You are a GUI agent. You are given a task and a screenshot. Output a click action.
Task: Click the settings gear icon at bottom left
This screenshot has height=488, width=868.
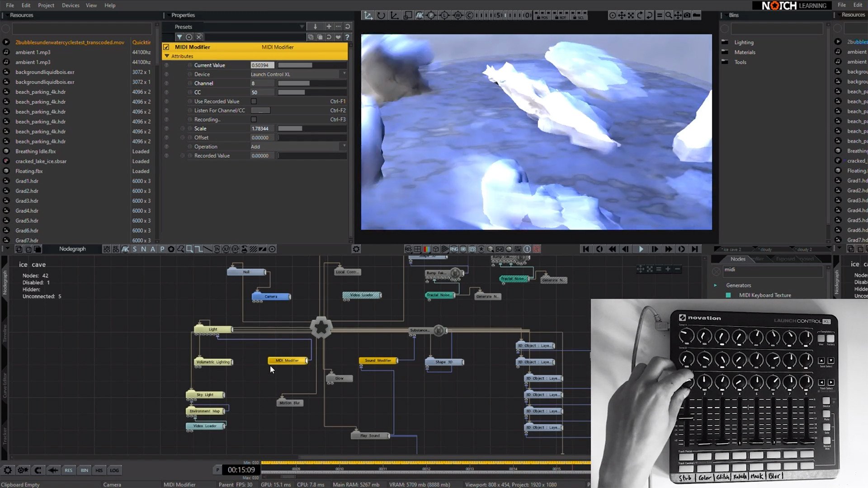click(8, 470)
